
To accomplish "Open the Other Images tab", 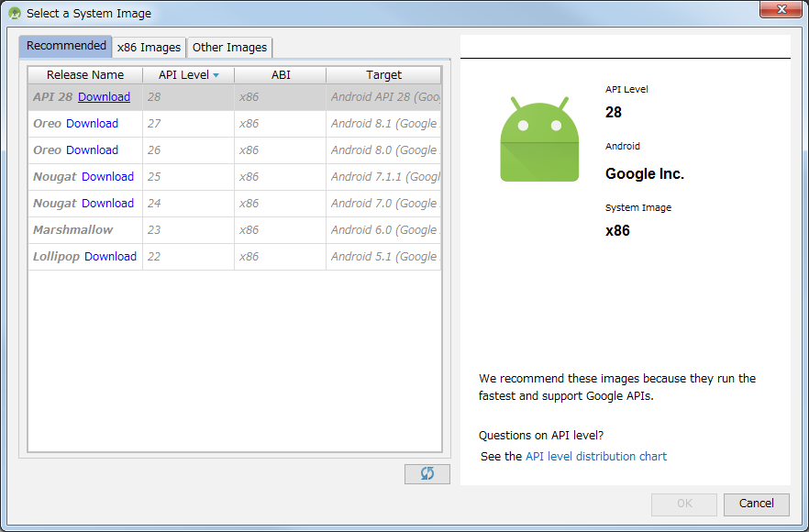I will click(x=229, y=48).
